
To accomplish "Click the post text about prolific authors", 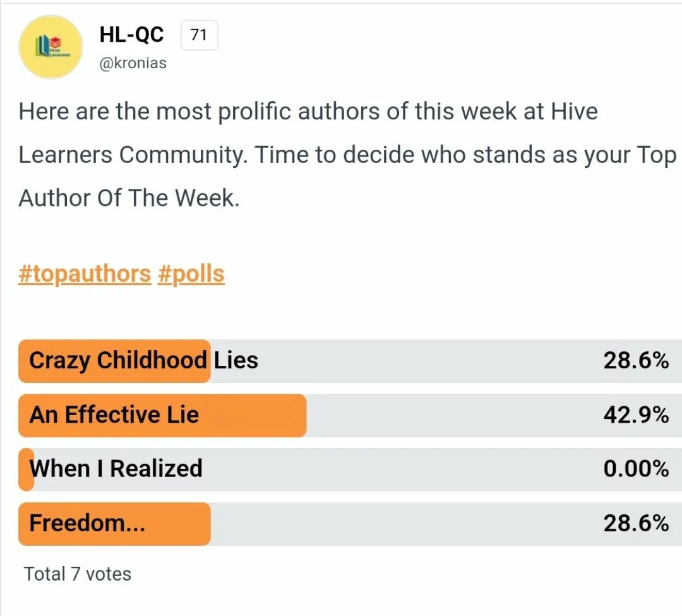I will [x=347, y=155].
